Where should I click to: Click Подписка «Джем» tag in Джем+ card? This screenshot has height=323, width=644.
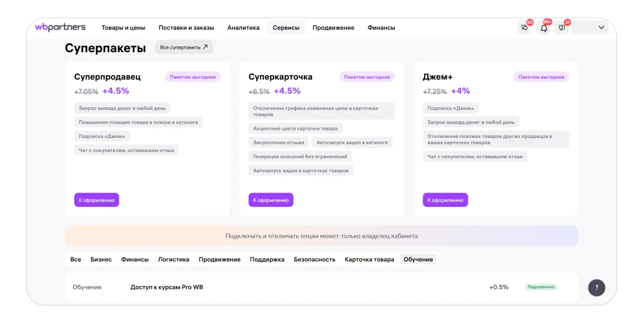point(451,108)
